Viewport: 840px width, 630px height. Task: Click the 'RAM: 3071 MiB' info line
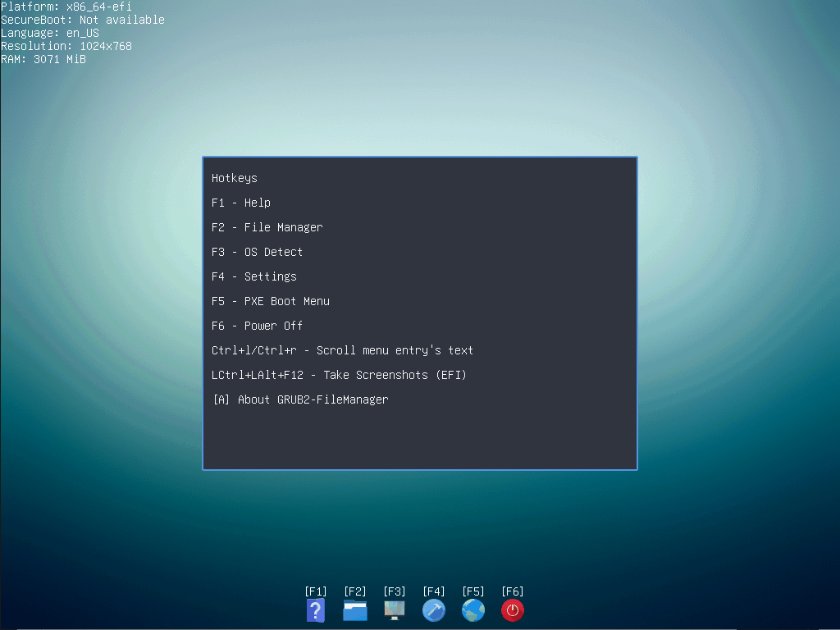pyautogui.click(x=43, y=59)
